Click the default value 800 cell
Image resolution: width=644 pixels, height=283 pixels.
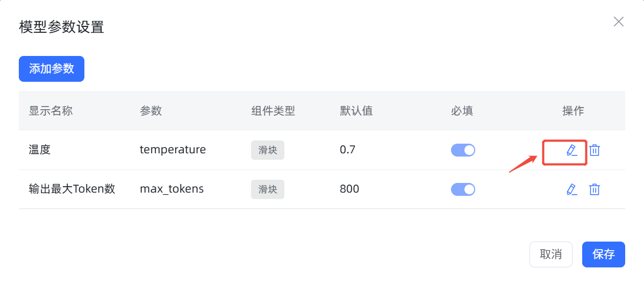(x=349, y=189)
